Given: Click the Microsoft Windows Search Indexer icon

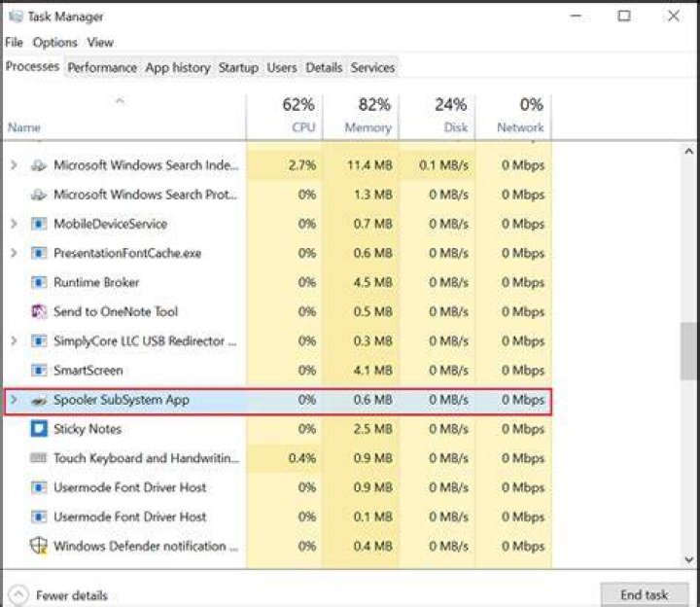Looking at the screenshot, I should (38, 165).
